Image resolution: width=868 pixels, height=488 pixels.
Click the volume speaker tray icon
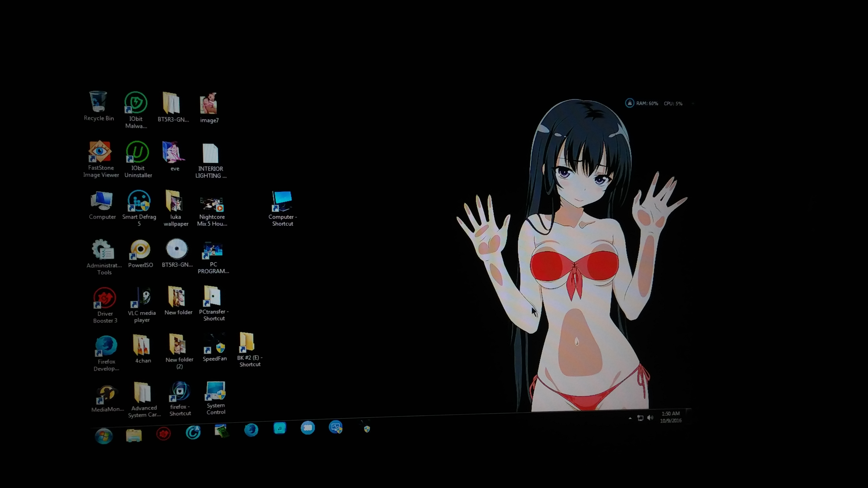click(x=650, y=418)
